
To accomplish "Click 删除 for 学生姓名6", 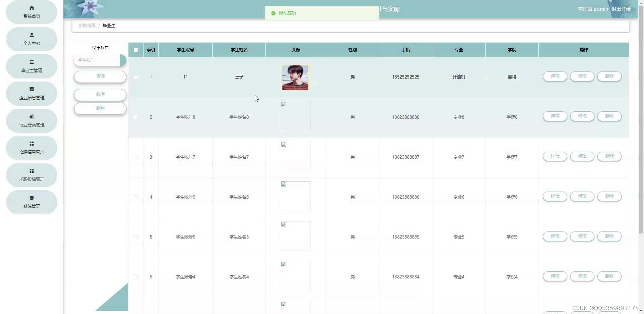I will click(609, 196).
